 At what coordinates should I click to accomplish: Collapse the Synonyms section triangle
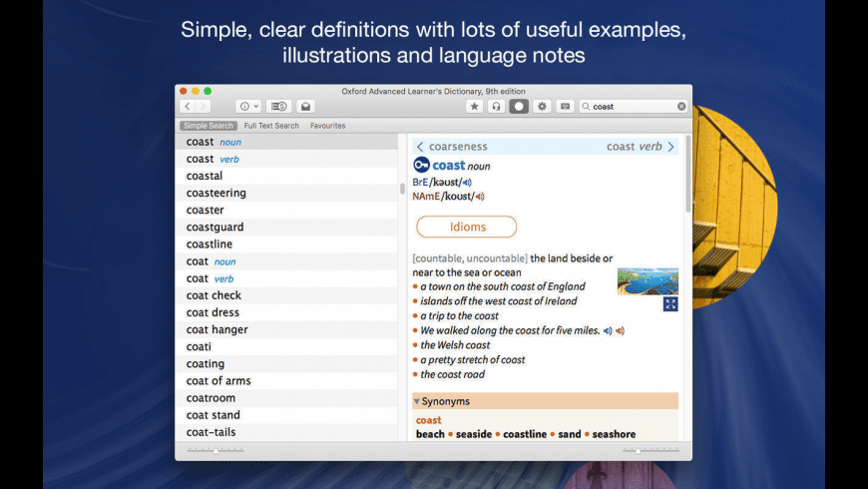click(416, 401)
